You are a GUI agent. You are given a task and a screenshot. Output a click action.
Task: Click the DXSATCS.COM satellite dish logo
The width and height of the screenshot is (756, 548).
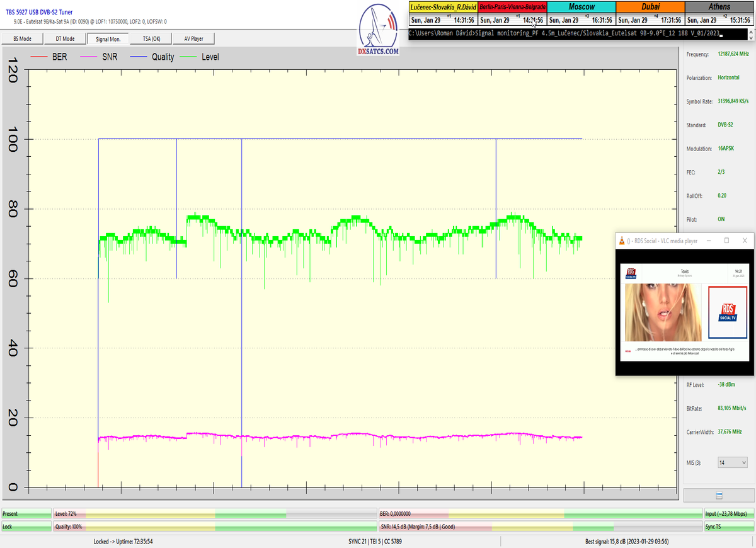(378, 30)
